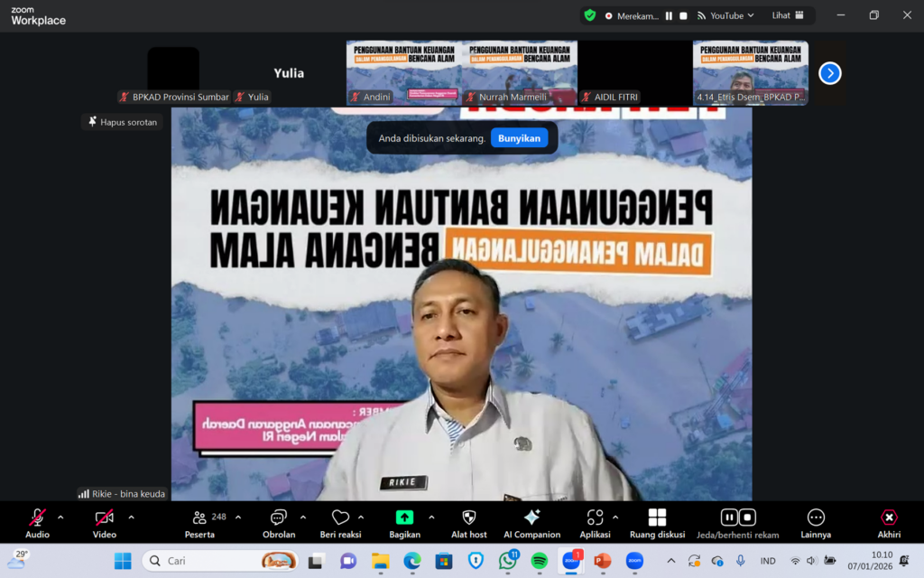Open the Beri reaksi reactions menu
Image resolution: width=924 pixels, height=578 pixels.
[340, 523]
